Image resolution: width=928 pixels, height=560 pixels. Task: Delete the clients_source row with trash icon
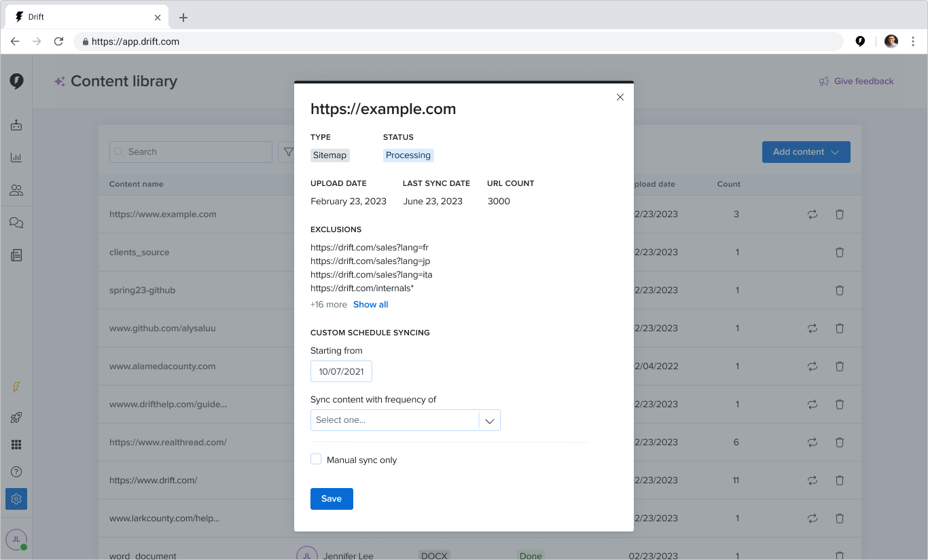[x=839, y=253]
